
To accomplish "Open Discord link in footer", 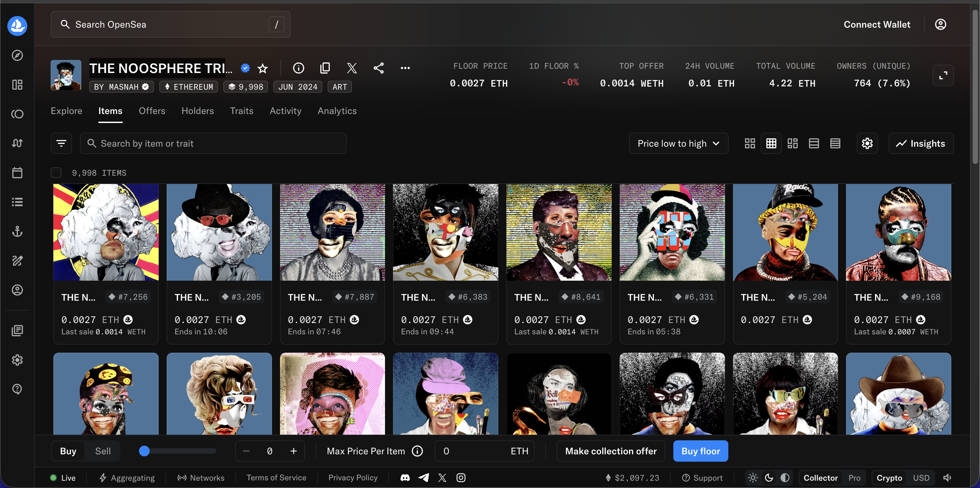I will (405, 478).
